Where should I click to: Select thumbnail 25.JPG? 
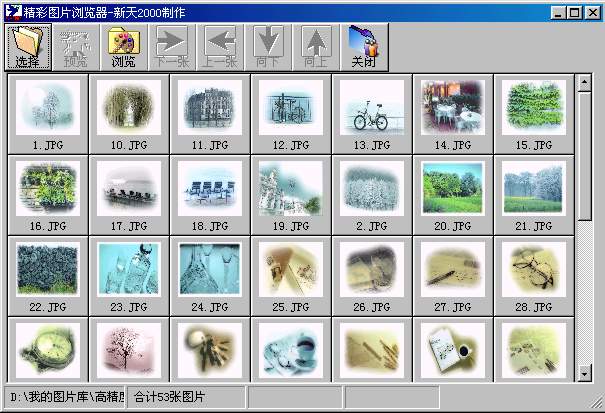tap(291, 269)
